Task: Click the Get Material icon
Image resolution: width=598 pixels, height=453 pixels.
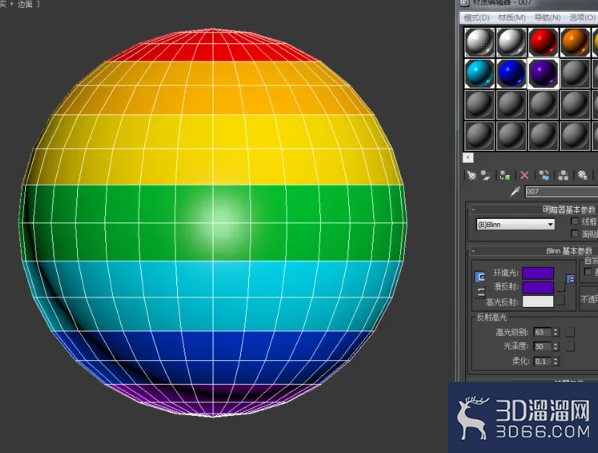Action: click(x=472, y=175)
